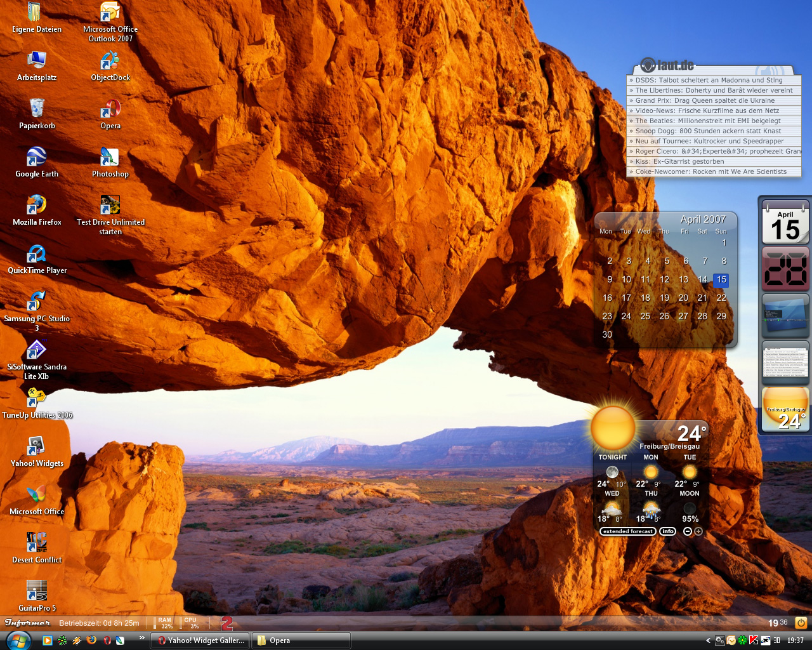This screenshot has width=812, height=650.
Task: Launch Opera from the quick launch bar
Action: point(107,640)
